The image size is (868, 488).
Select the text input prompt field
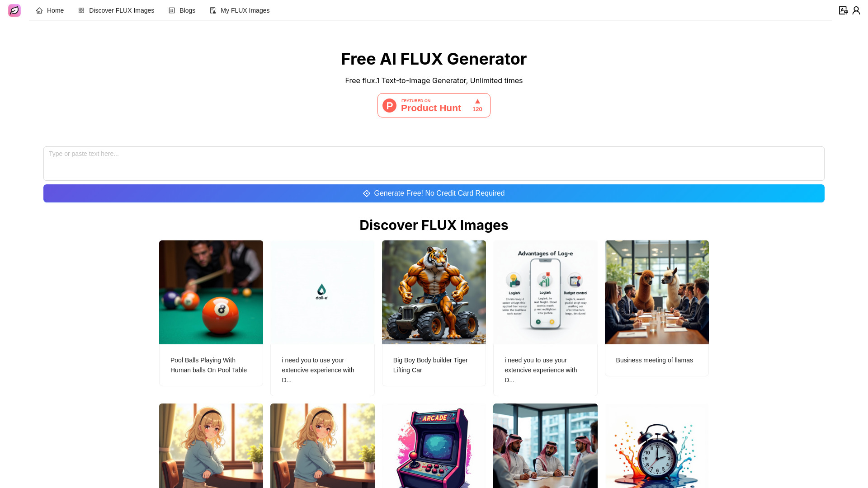[434, 164]
